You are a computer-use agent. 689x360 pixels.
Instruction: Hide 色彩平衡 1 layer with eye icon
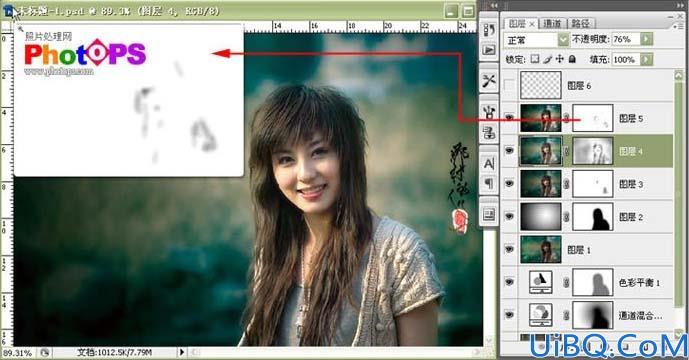coord(509,282)
